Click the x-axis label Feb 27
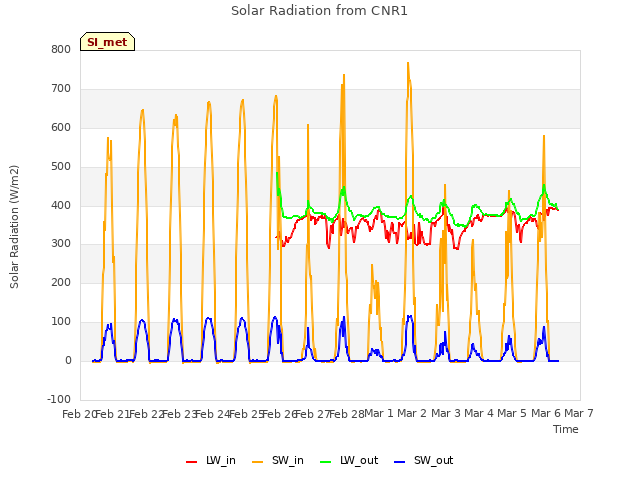The image size is (640, 480). 312,414
